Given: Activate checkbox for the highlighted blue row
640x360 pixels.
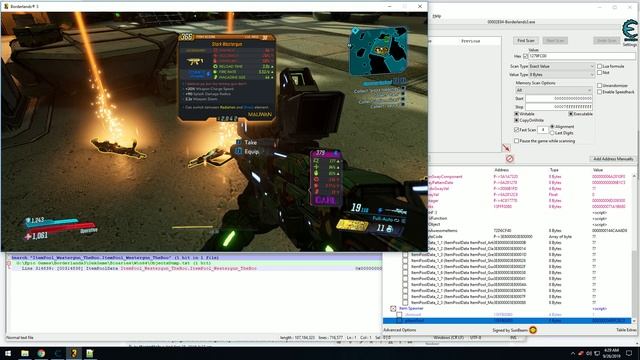Looking at the screenshot, I should pos(399,321).
